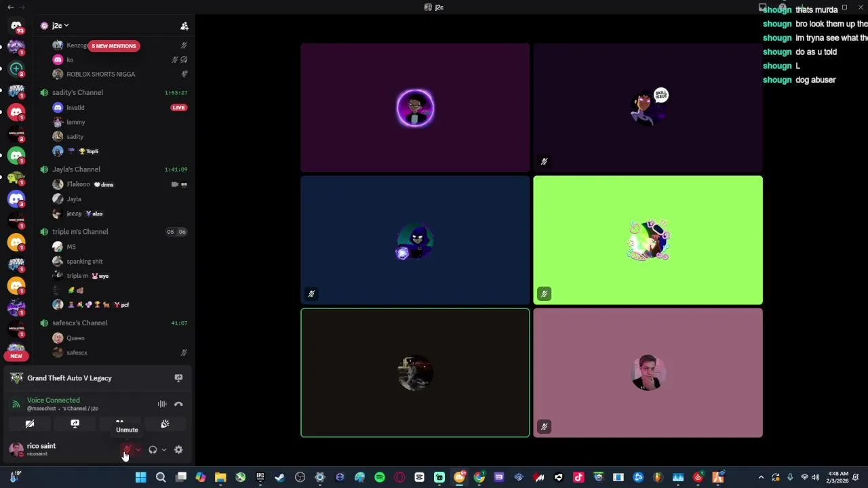Select top-left purple avatar video tile
868x488 pixels.
[415, 108]
